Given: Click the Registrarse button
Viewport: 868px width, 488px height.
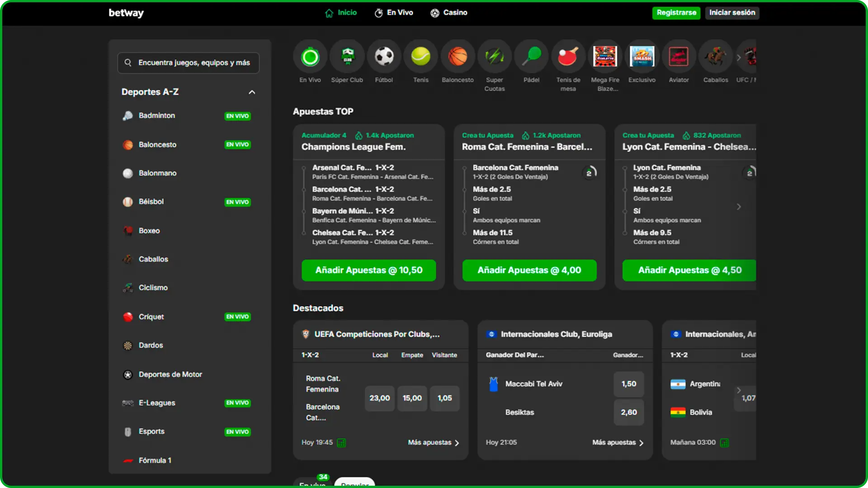Looking at the screenshot, I should [x=676, y=13].
